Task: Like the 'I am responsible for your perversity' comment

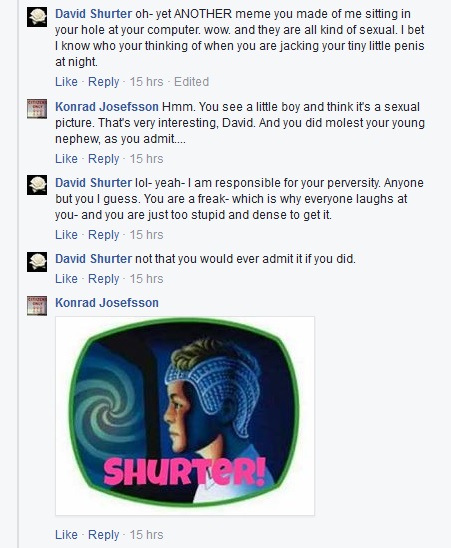Action: pyautogui.click(x=66, y=235)
